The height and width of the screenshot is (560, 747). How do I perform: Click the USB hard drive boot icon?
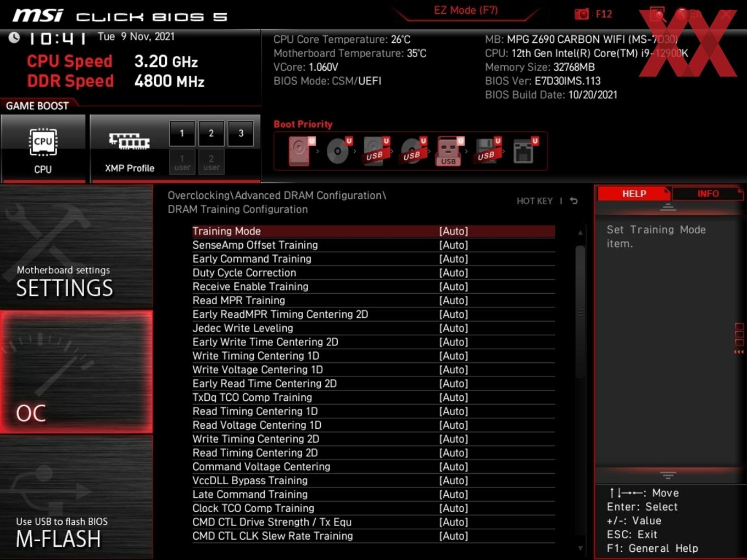point(375,151)
